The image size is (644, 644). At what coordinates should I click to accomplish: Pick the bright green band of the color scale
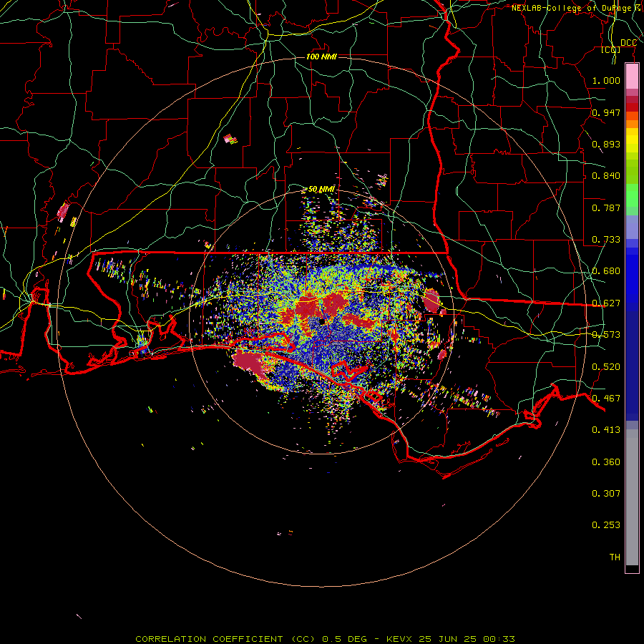[632, 195]
